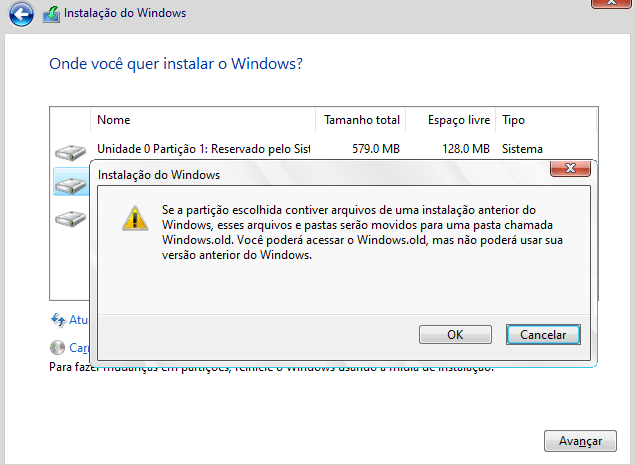This screenshot has height=465, width=635.
Task: Sort by the Tamanho total column header
Action: pos(360,120)
